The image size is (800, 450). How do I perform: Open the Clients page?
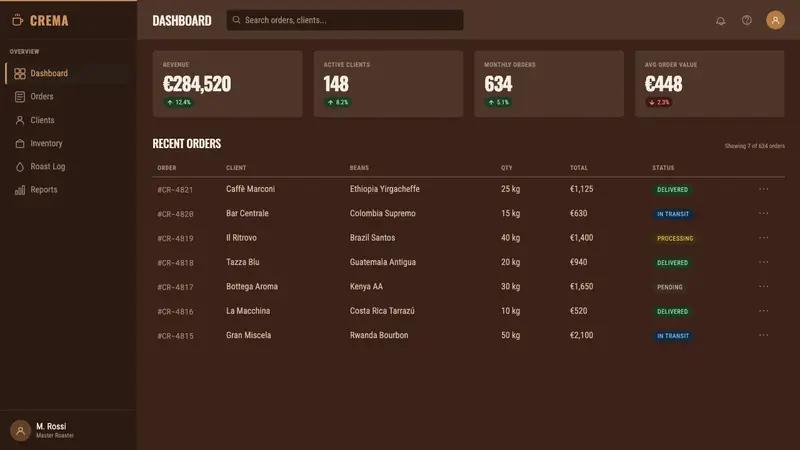[x=68, y=120]
